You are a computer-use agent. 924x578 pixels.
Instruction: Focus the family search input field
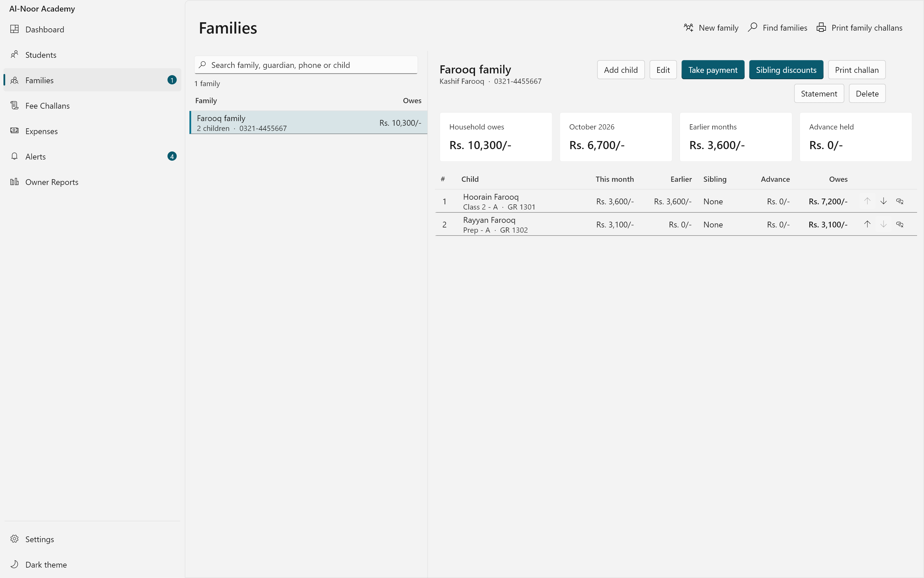(x=306, y=65)
